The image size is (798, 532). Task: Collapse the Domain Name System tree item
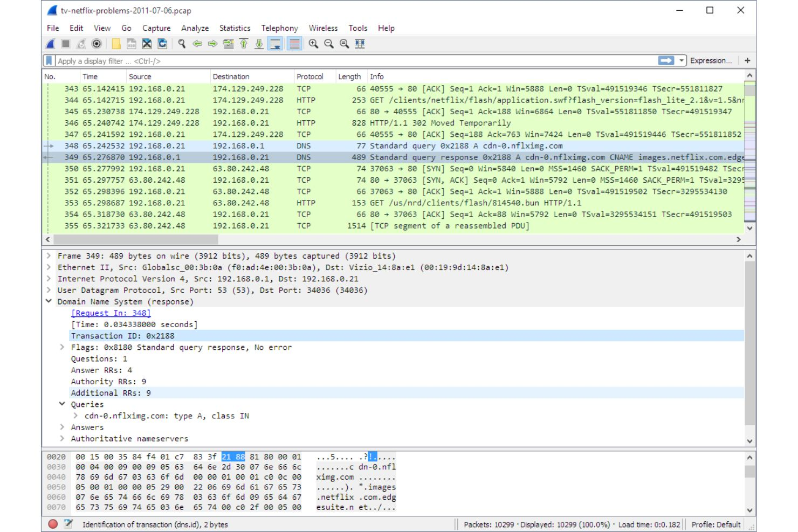pyautogui.click(x=49, y=301)
